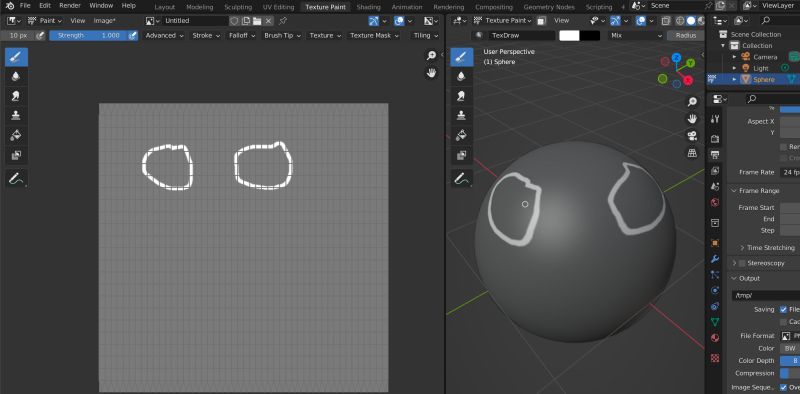The width and height of the screenshot is (800, 394).
Task: Open the Advanced brush settings dropdown
Action: (164, 36)
